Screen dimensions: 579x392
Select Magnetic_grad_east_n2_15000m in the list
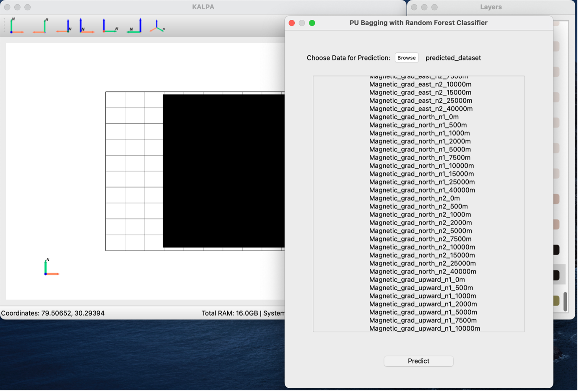click(421, 93)
